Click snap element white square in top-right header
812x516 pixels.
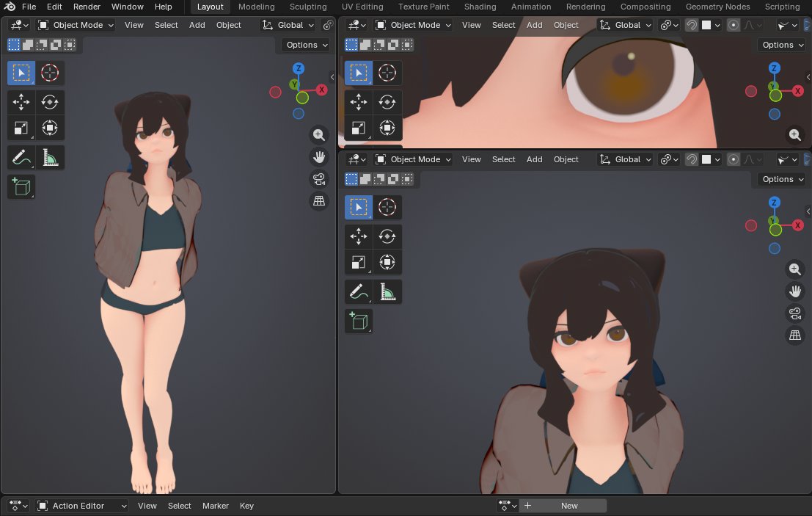click(x=706, y=25)
